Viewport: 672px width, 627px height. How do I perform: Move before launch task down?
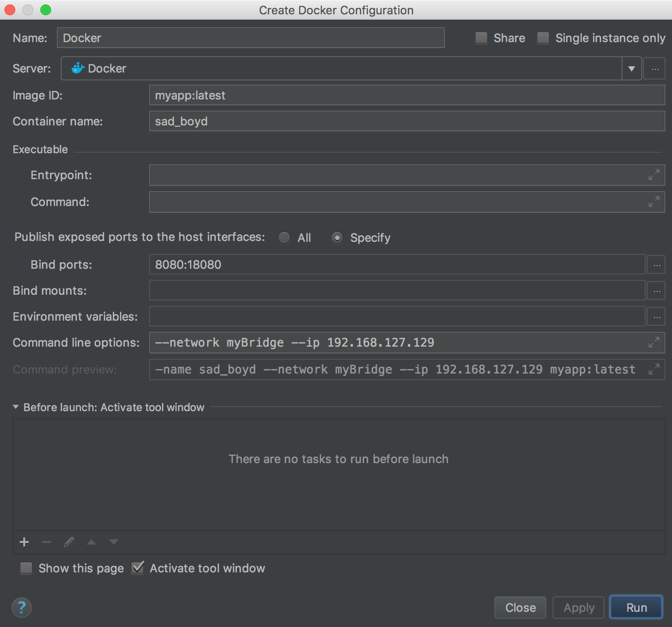click(x=114, y=542)
